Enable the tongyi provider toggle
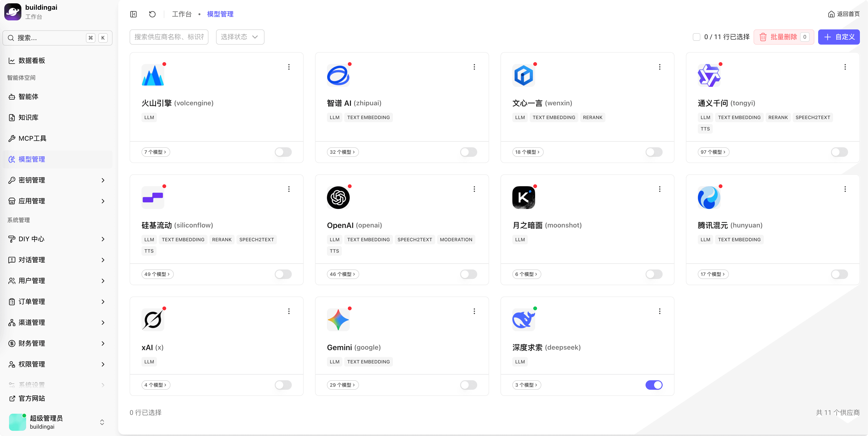This screenshot has height=436, width=868. point(839,152)
